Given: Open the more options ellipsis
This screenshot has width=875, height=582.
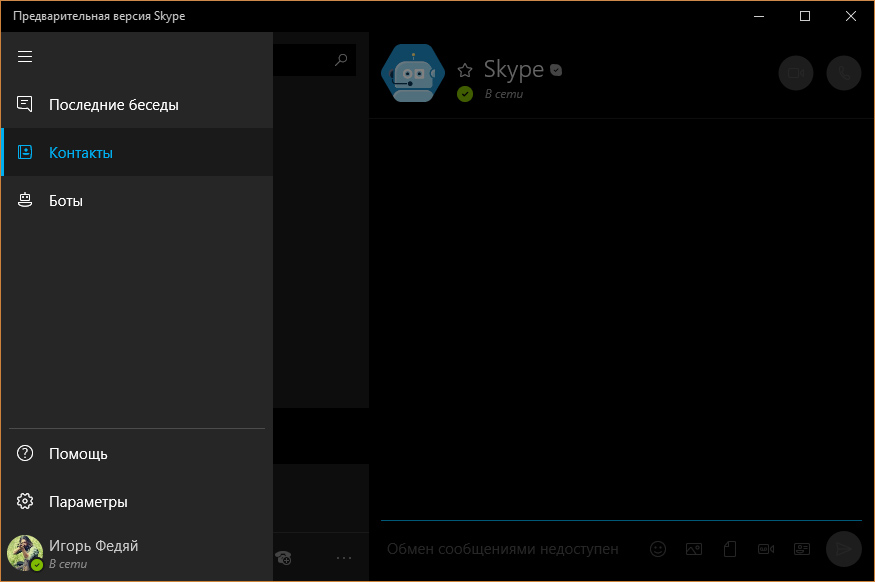Looking at the screenshot, I should click(x=344, y=558).
